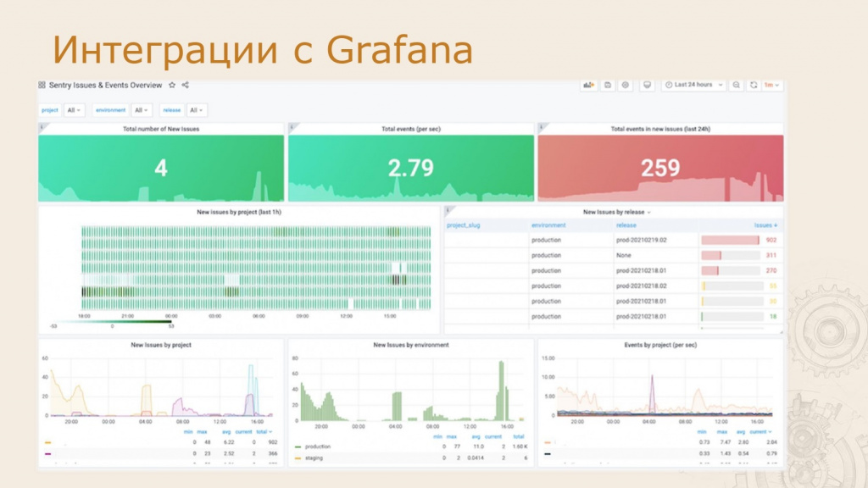Image resolution: width=868 pixels, height=488 pixels.
Task: Open the environment variable All dropdown
Action: [x=142, y=110]
